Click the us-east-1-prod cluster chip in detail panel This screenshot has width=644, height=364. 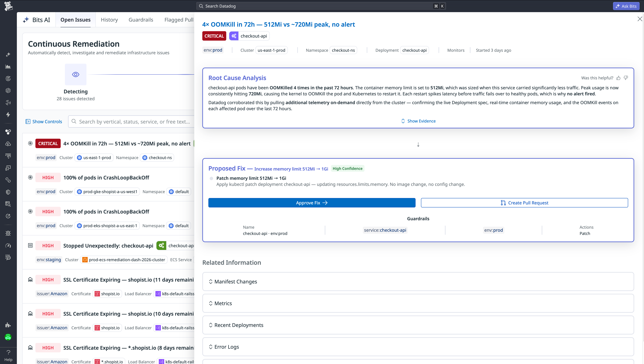271,50
